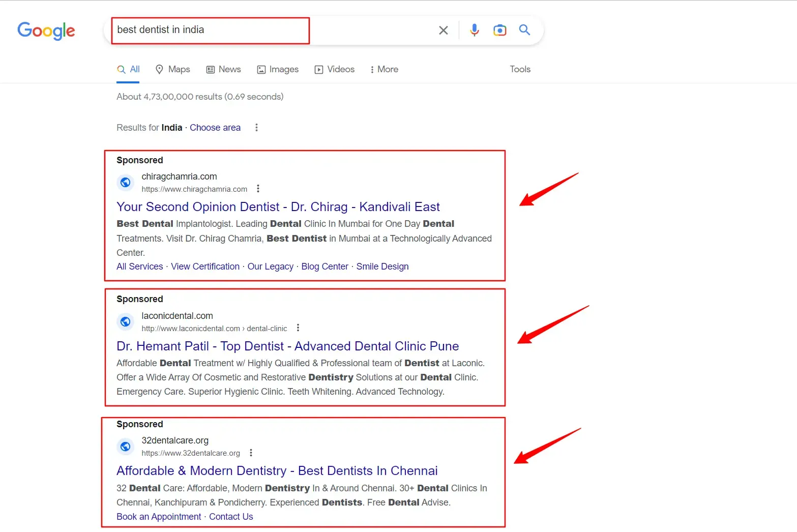Open the Book an Appointment sitelink
This screenshot has width=797, height=532.
point(159,517)
